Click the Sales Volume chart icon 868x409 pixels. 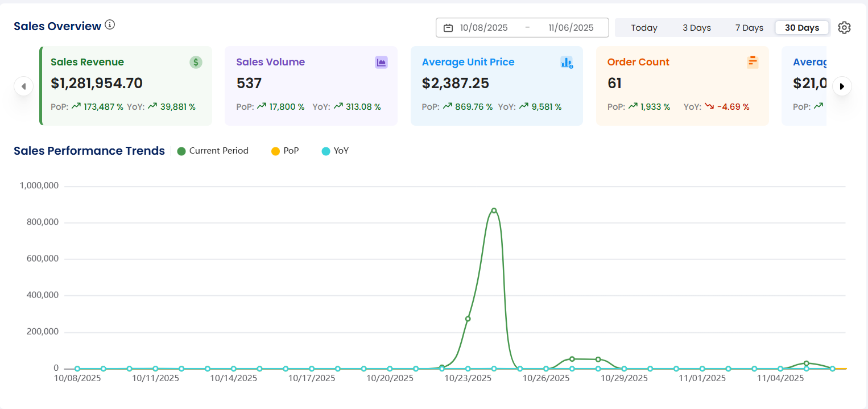pyautogui.click(x=381, y=63)
